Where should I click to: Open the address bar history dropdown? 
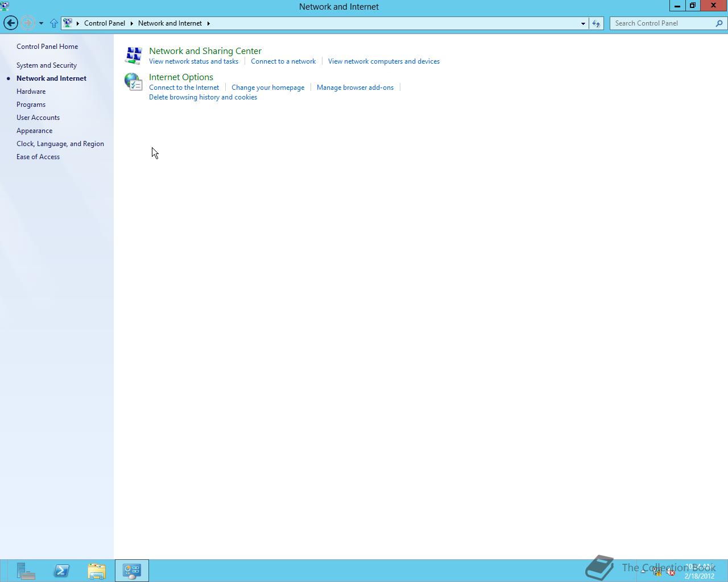(583, 23)
